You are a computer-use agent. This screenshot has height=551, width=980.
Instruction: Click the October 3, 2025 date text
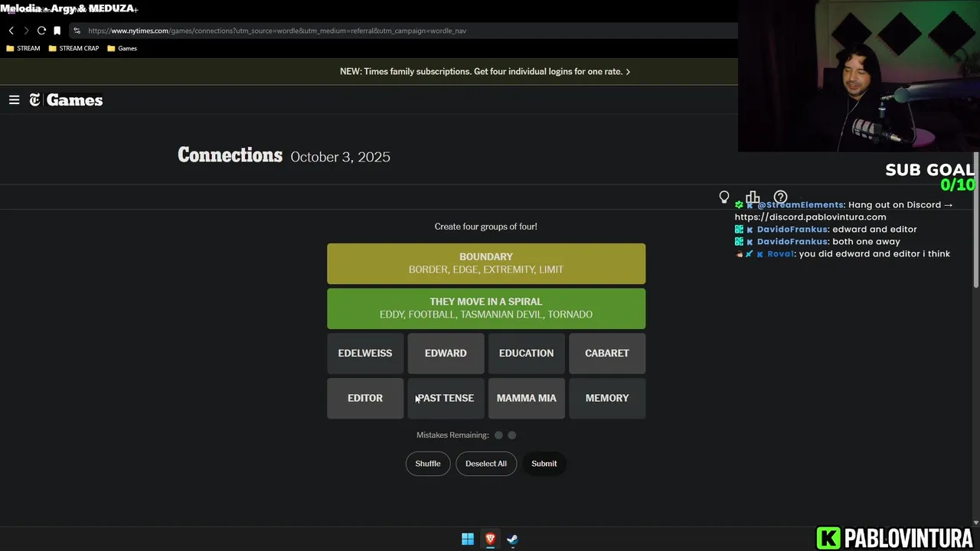click(x=341, y=157)
